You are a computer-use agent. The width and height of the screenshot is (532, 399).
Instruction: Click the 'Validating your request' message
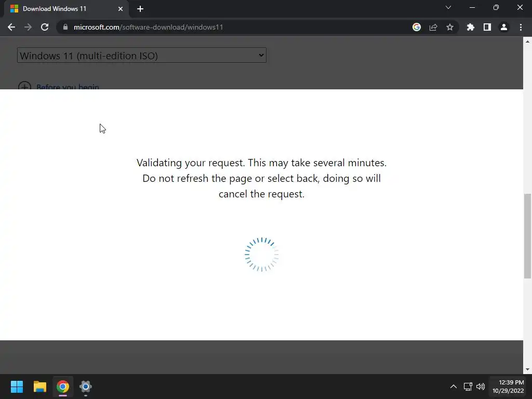click(x=261, y=178)
